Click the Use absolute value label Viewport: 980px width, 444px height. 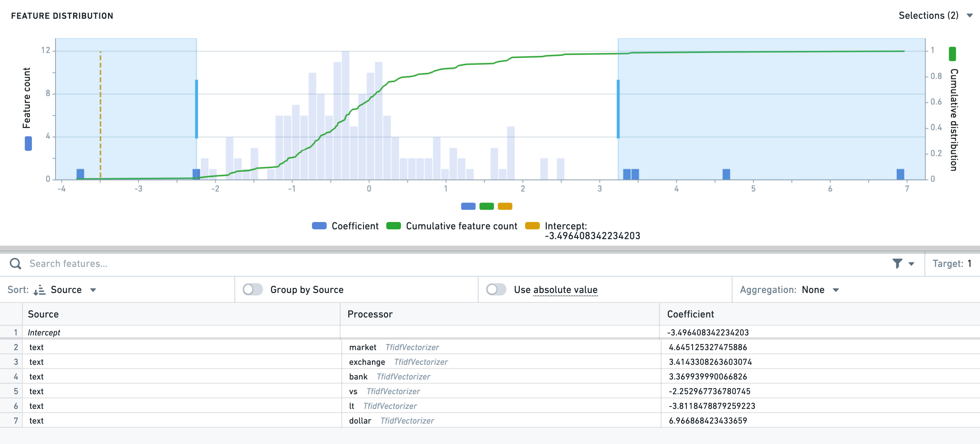556,290
